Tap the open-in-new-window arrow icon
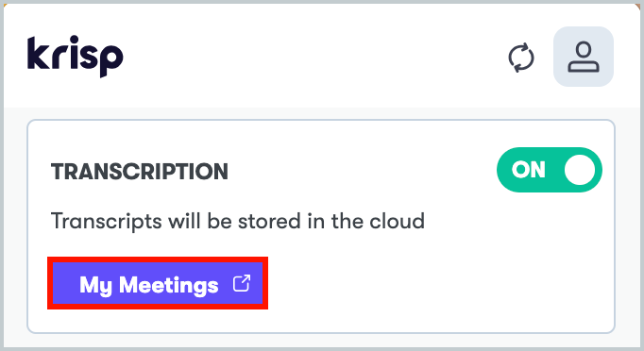The height and width of the screenshot is (351, 644). coord(242,283)
